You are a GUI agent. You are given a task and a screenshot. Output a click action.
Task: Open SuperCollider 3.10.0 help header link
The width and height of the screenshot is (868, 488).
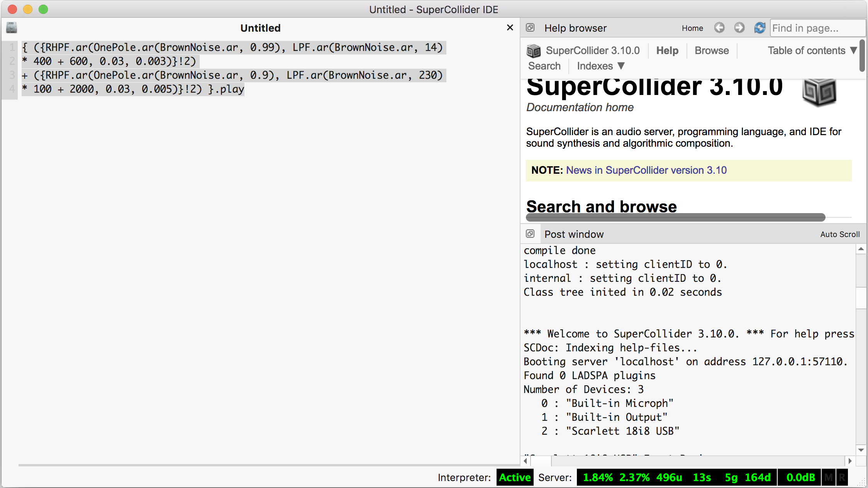tap(593, 51)
